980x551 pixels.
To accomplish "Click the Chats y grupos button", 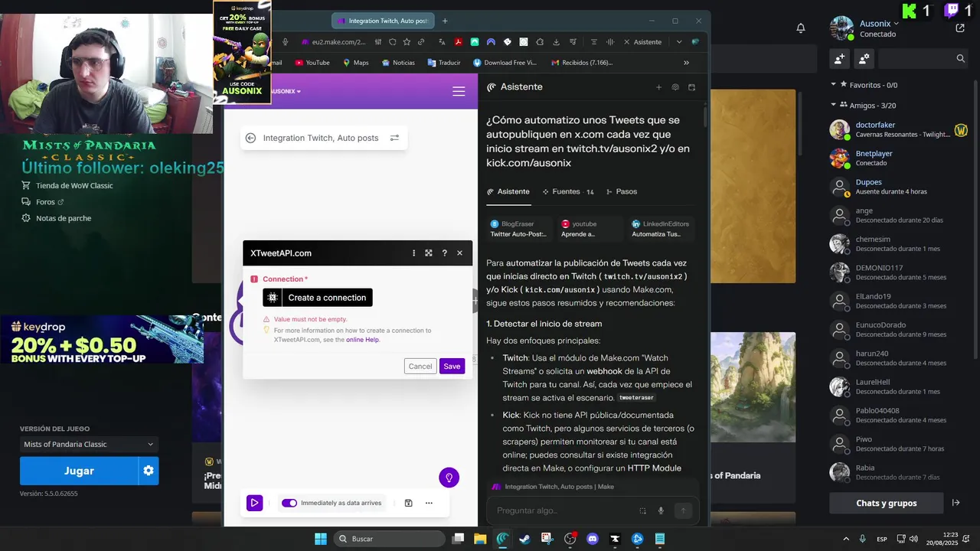I will coord(887,503).
